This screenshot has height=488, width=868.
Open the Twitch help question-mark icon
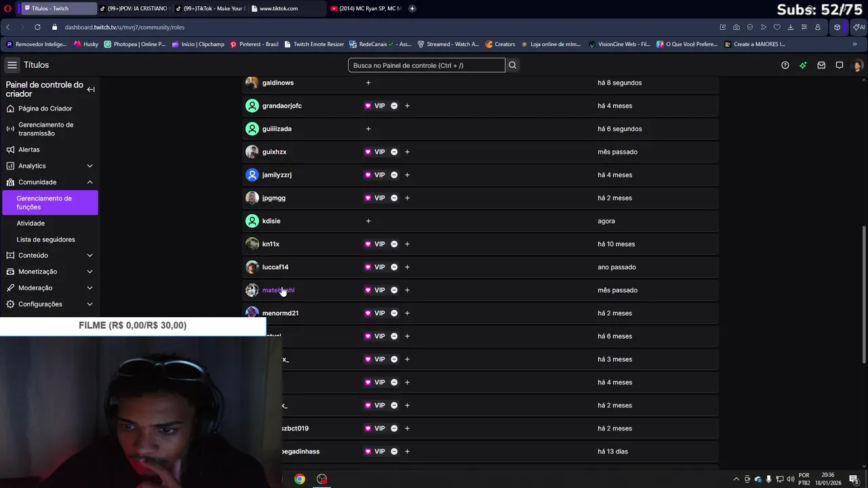click(x=785, y=65)
